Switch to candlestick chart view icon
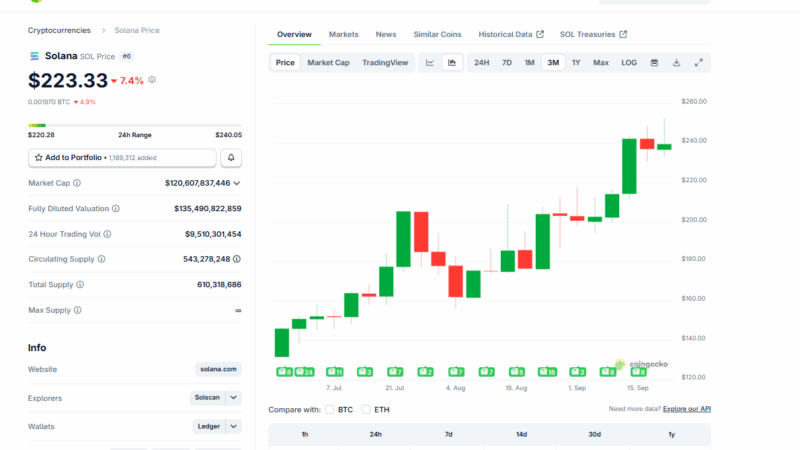Viewport: 800px width, 450px height. click(x=452, y=63)
